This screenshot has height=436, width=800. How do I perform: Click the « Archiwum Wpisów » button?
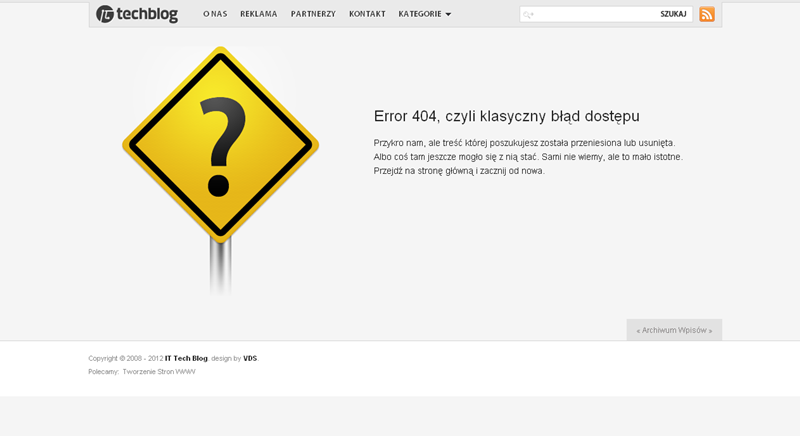[674, 330]
